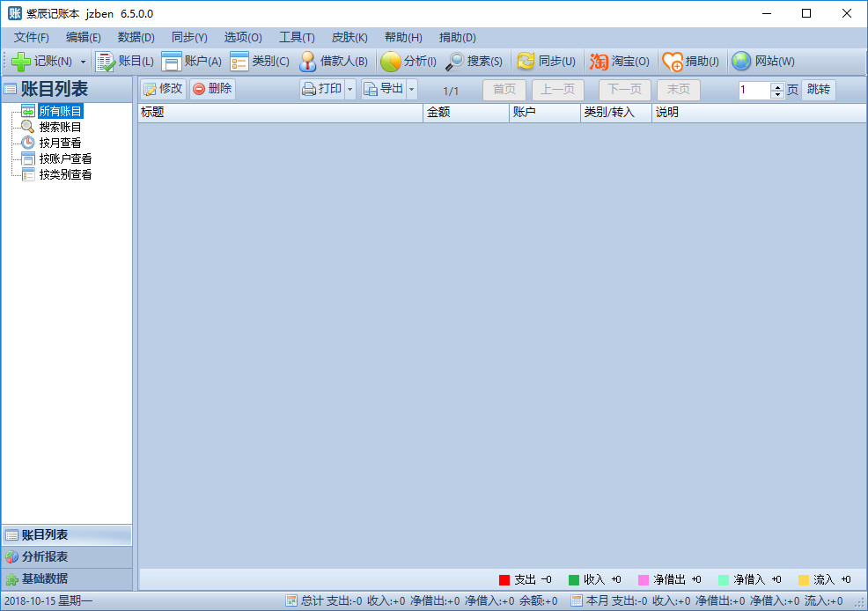Expand the 导出 dropdown arrow
868x611 pixels.
[x=411, y=89]
